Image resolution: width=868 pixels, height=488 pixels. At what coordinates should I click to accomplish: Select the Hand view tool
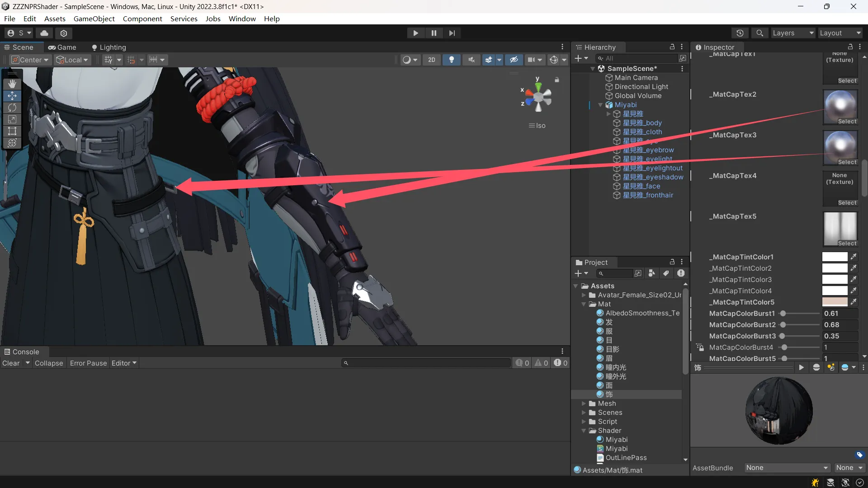[x=12, y=84]
